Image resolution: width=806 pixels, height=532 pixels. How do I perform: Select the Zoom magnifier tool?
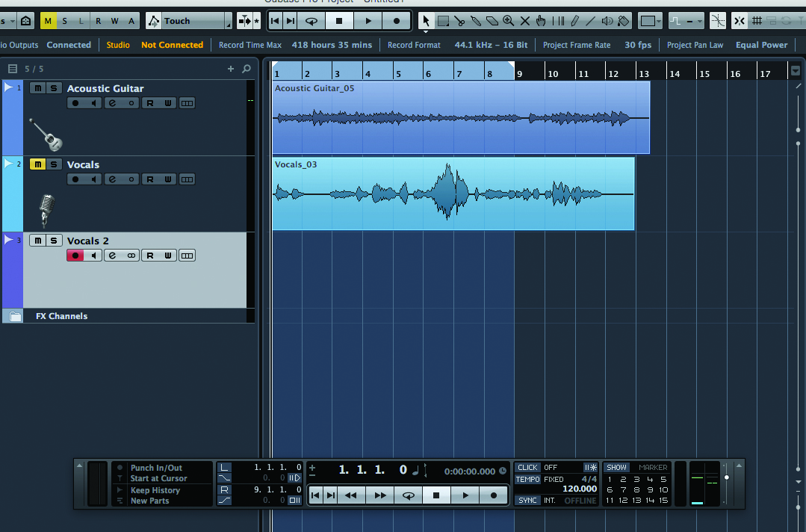coord(508,20)
